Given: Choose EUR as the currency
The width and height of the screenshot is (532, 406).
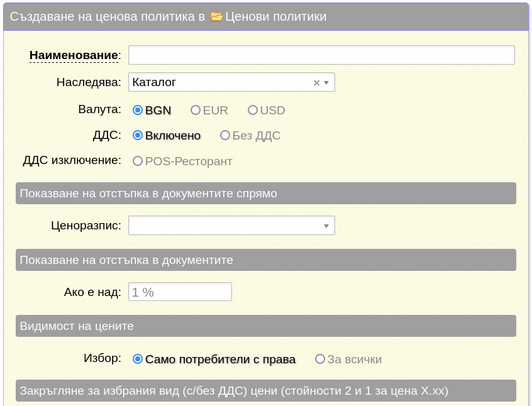Looking at the screenshot, I should (x=196, y=111).
